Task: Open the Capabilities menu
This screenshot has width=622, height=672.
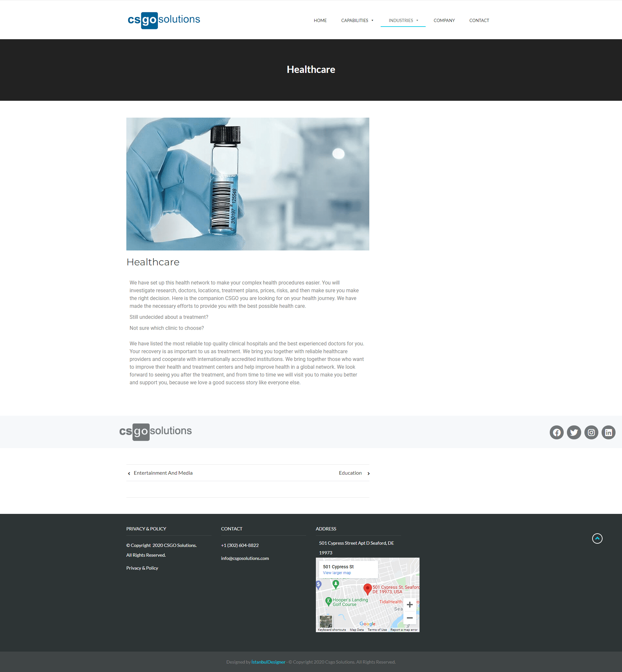Action: point(354,20)
